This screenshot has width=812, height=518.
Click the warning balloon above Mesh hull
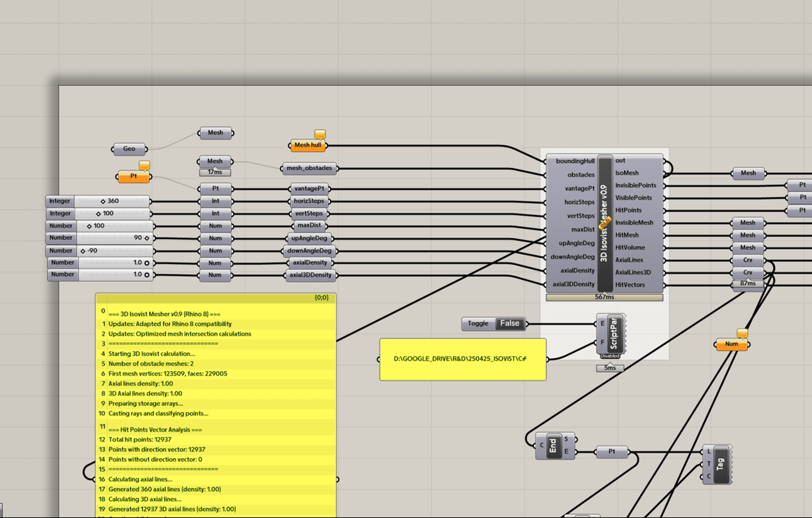click(x=320, y=134)
